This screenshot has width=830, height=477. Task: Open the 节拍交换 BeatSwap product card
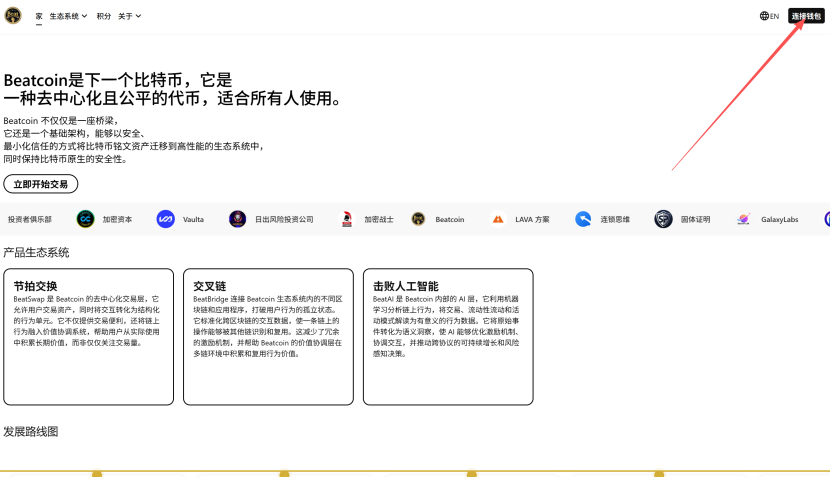88,337
